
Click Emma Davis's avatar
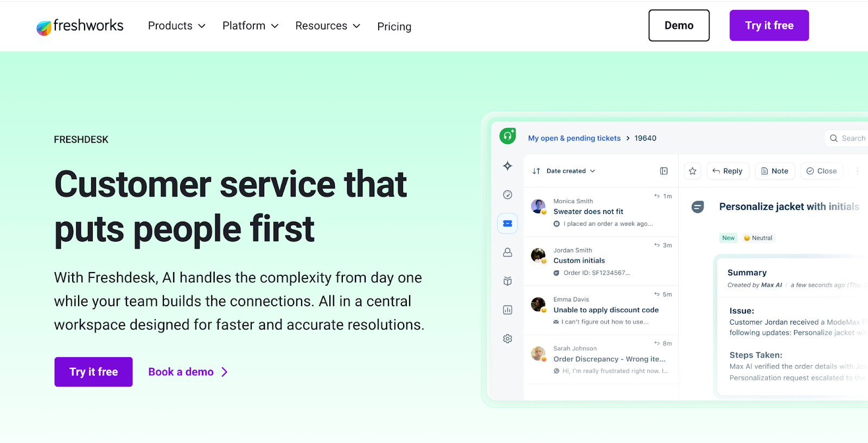(538, 305)
